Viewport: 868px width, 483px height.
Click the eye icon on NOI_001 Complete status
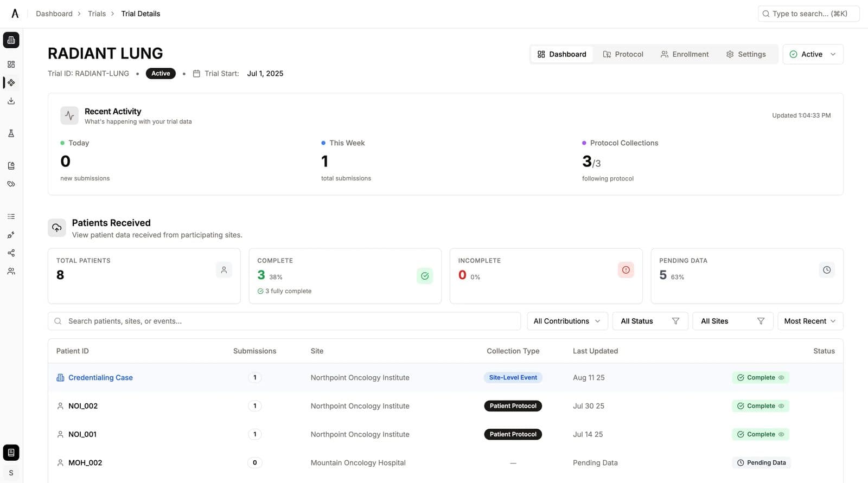781,434
